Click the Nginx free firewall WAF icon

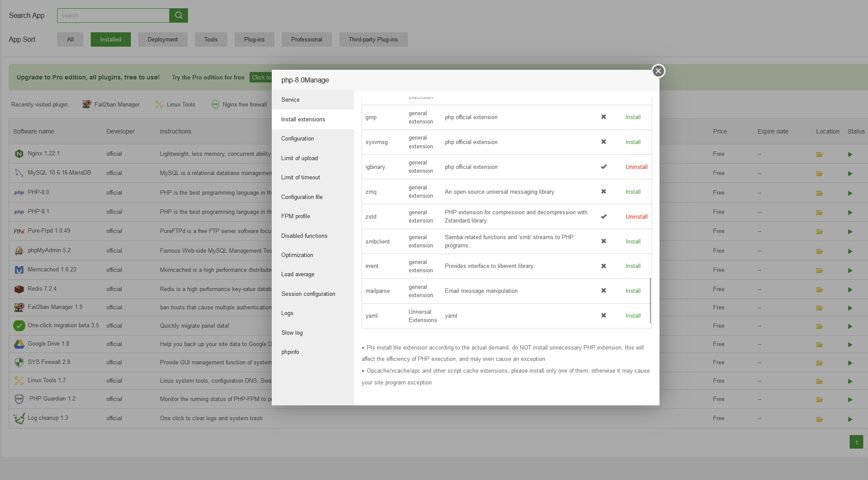click(x=215, y=104)
